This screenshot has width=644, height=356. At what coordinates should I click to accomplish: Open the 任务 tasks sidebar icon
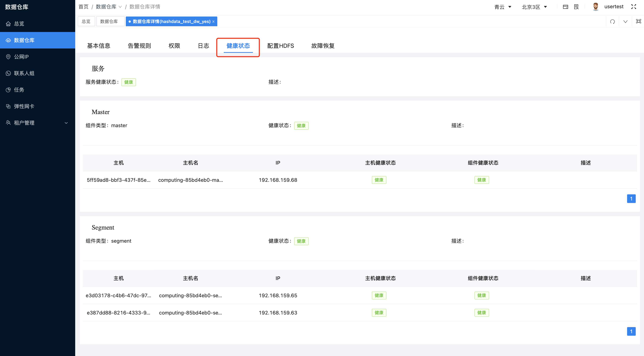click(x=8, y=90)
